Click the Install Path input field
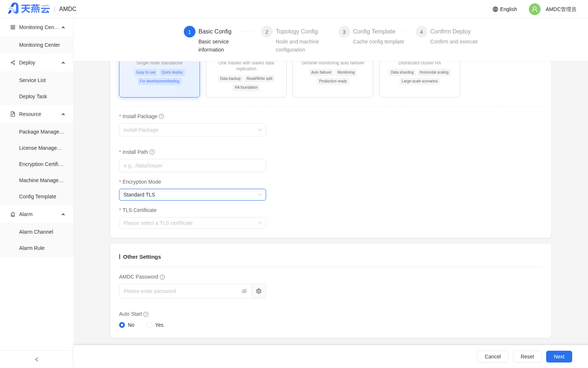Image resolution: width=588 pixels, height=368 pixels. 193,166
